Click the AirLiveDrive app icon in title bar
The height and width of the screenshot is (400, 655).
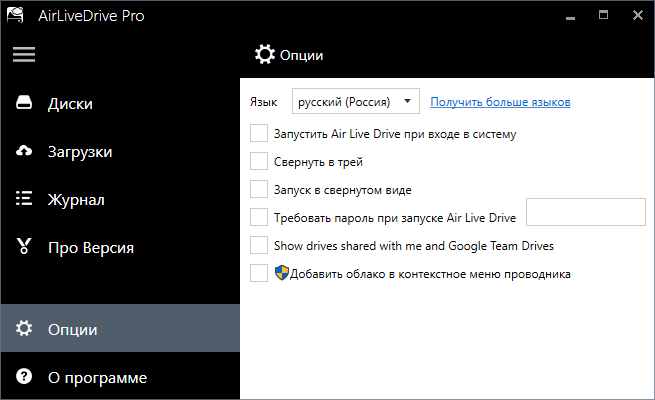coord(17,15)
